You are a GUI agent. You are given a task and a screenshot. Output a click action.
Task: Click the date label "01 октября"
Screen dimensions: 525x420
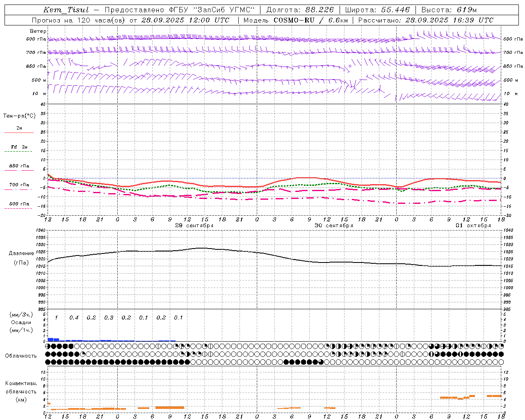473,226
